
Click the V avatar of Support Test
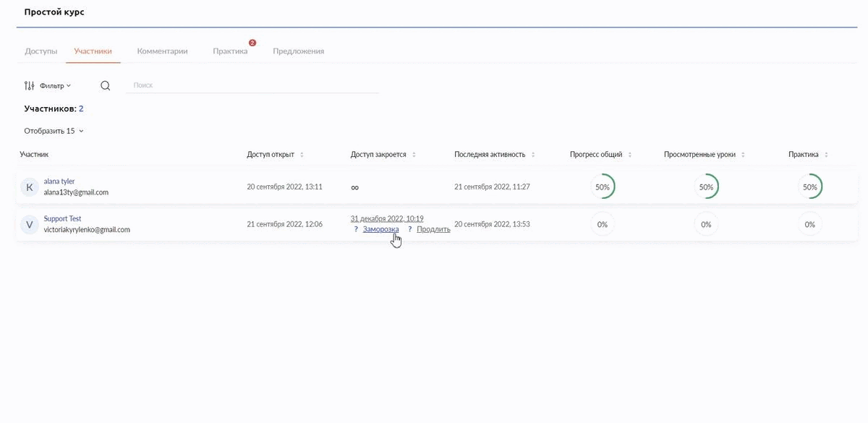29,225
